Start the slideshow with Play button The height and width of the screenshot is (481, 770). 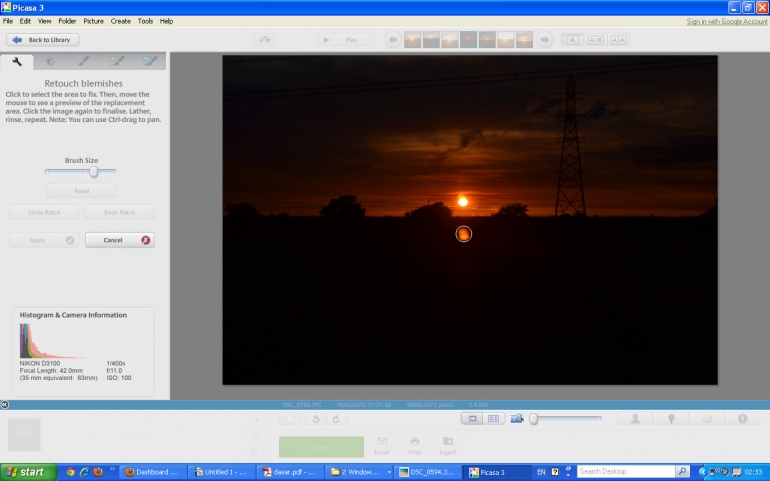[x=343, y=40]
